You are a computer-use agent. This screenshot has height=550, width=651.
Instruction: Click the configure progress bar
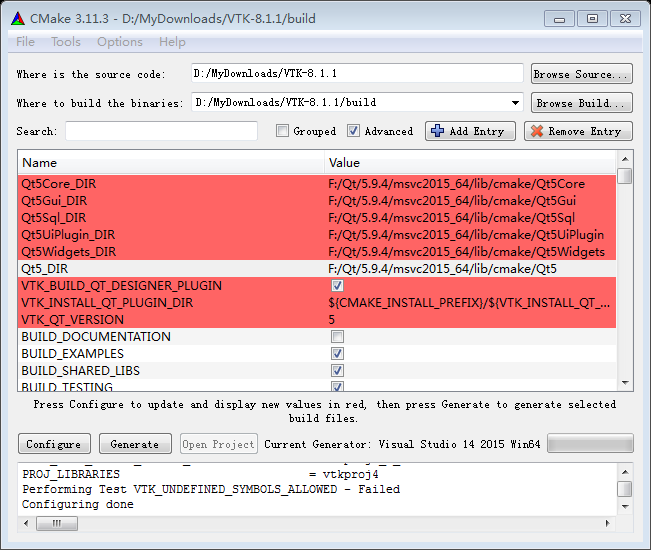pyautogui.click(x=590, y=443)
